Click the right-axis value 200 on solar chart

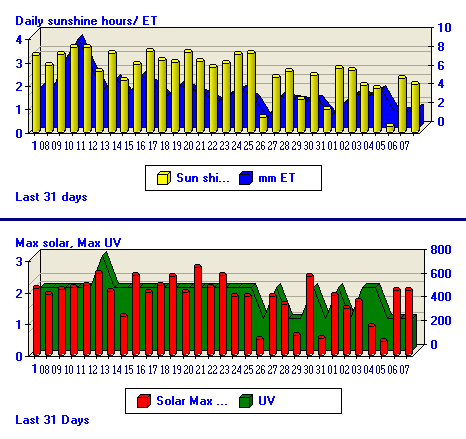point(441,320)
